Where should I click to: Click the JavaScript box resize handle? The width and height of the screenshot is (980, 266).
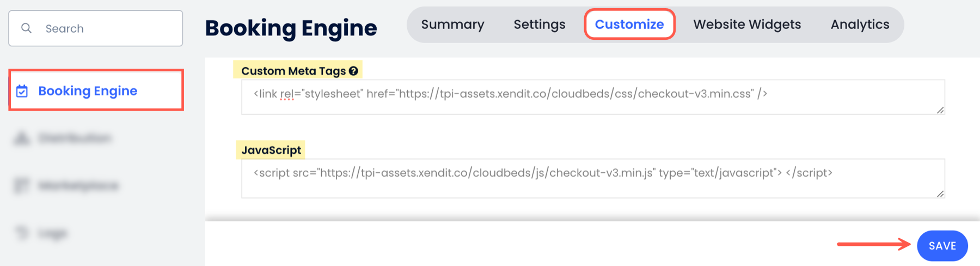pyautogui.click(x=940, y=194)
